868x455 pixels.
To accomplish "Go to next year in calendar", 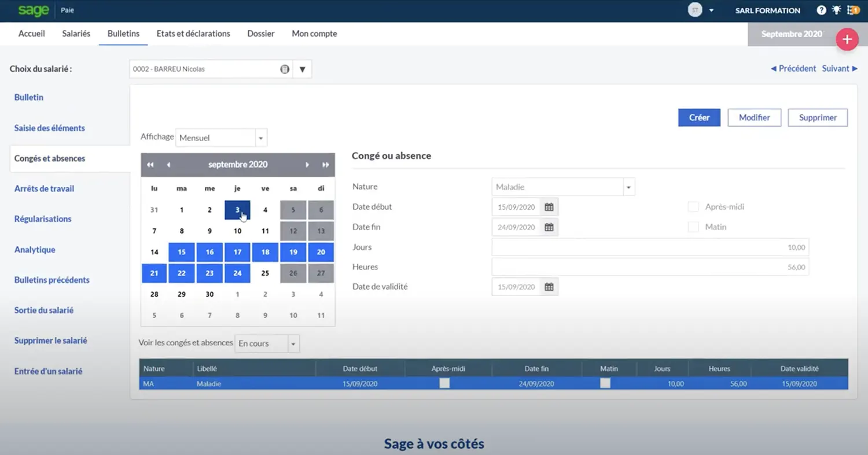I will [326, 165].
